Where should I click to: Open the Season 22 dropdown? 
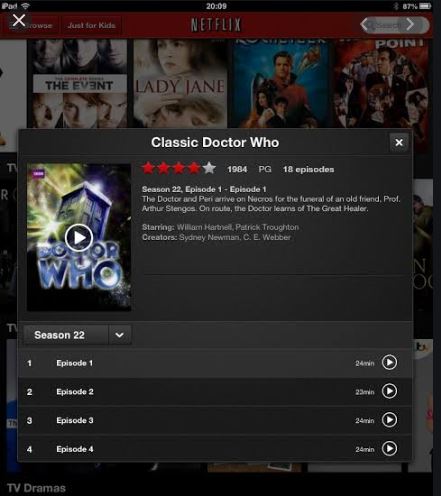[x=77, y=335]
